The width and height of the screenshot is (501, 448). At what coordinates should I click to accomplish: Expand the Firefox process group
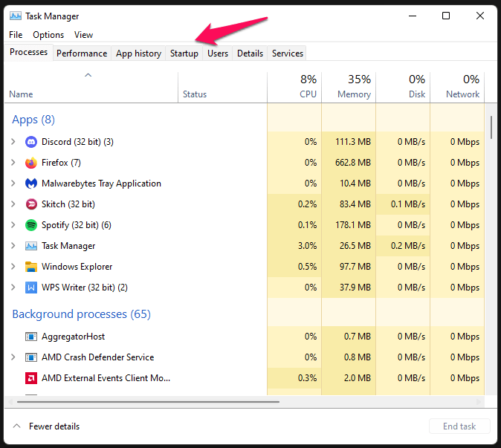[13, 163]
